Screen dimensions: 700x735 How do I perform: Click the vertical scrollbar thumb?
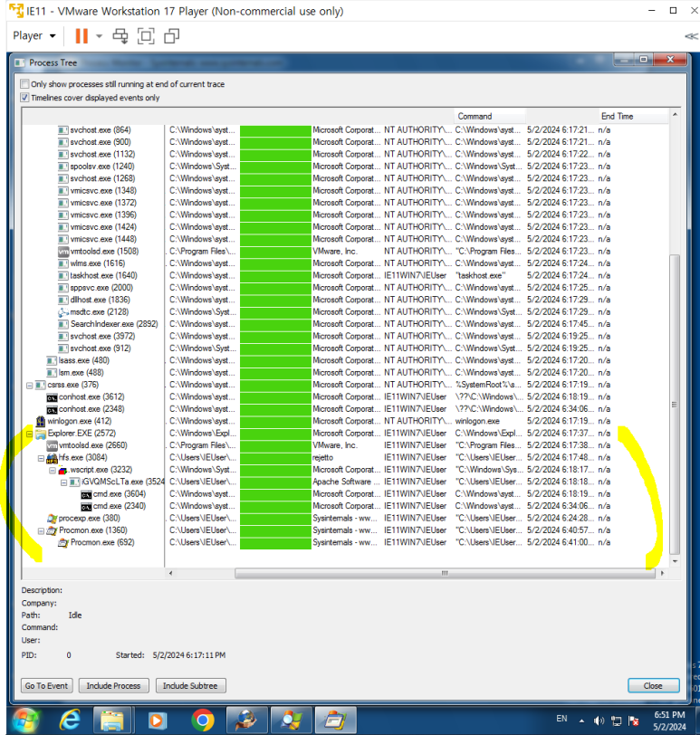[x=675, y=404]
